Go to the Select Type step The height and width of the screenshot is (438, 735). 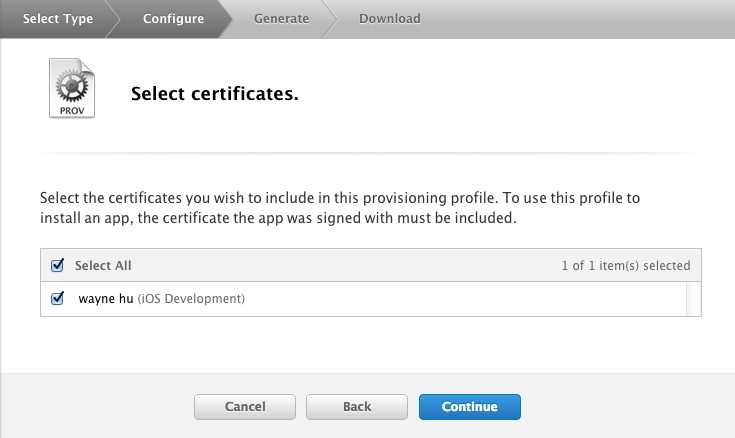(58, 19)
